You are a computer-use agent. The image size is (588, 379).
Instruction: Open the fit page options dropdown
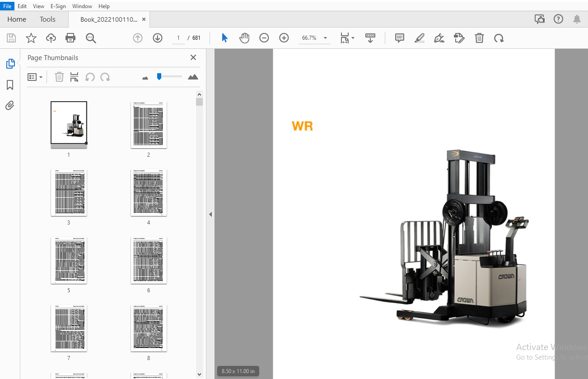coord(347,38)
